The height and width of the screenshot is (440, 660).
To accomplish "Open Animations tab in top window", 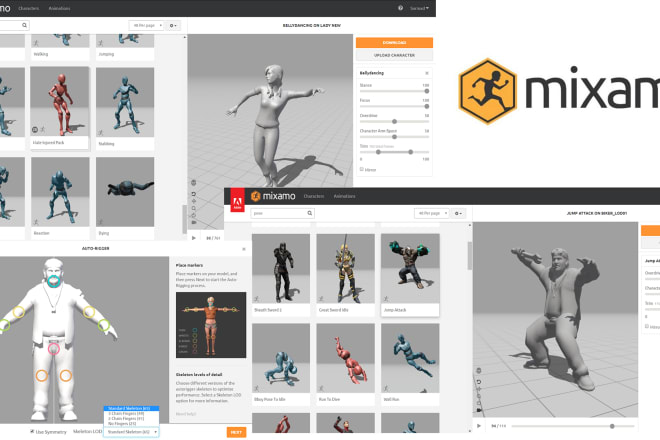I will click(59, 8).
